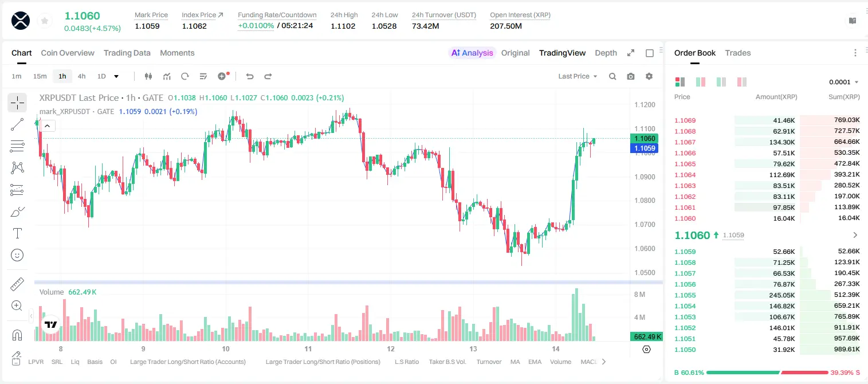Open the indicators icon in toolbar
This screenshot has height=384, width=868.
[x=167, y=76]
